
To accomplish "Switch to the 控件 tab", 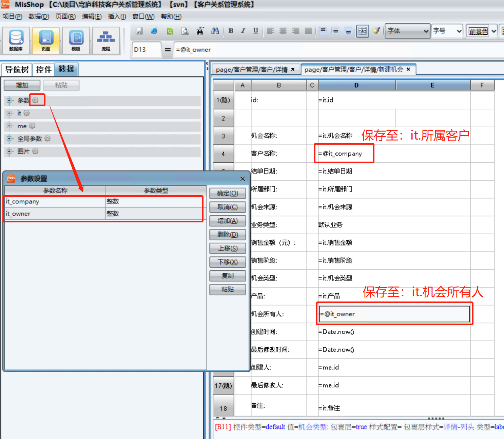I will (44, 70).
